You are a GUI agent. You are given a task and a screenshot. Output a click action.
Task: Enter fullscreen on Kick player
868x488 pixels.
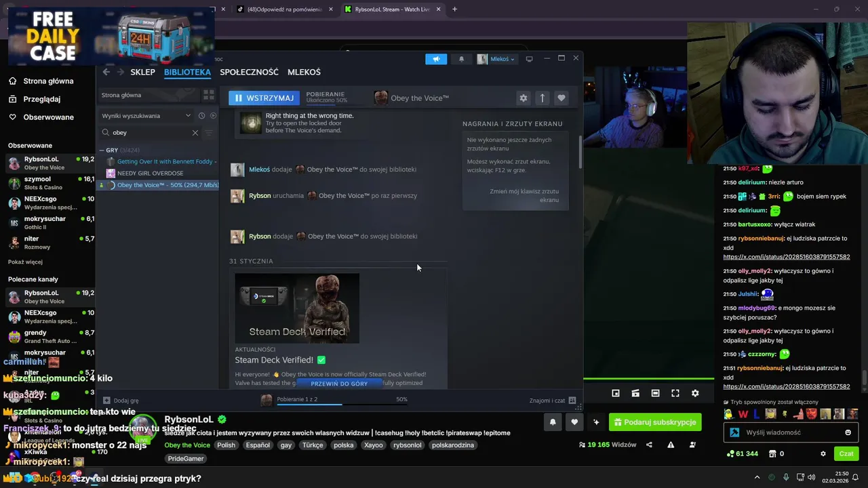[x=675, y=393]
